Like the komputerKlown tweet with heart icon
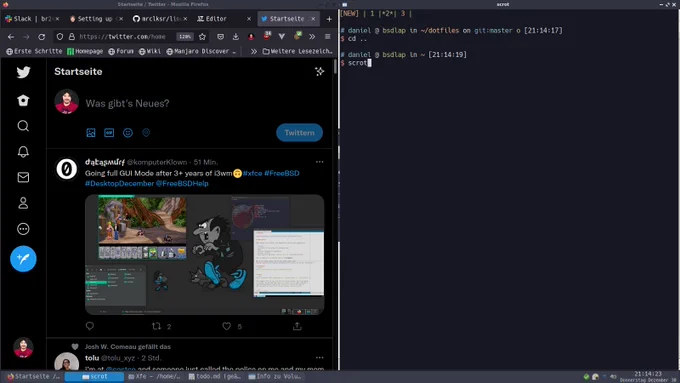 click(227, 326)
